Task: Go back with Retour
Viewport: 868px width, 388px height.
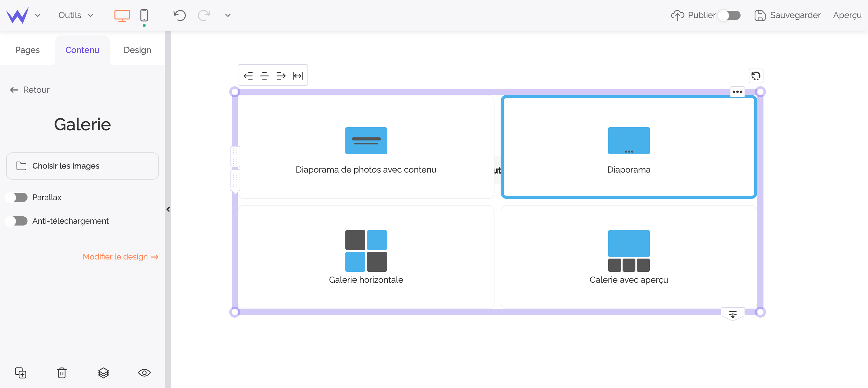Action: click(30, 90)
